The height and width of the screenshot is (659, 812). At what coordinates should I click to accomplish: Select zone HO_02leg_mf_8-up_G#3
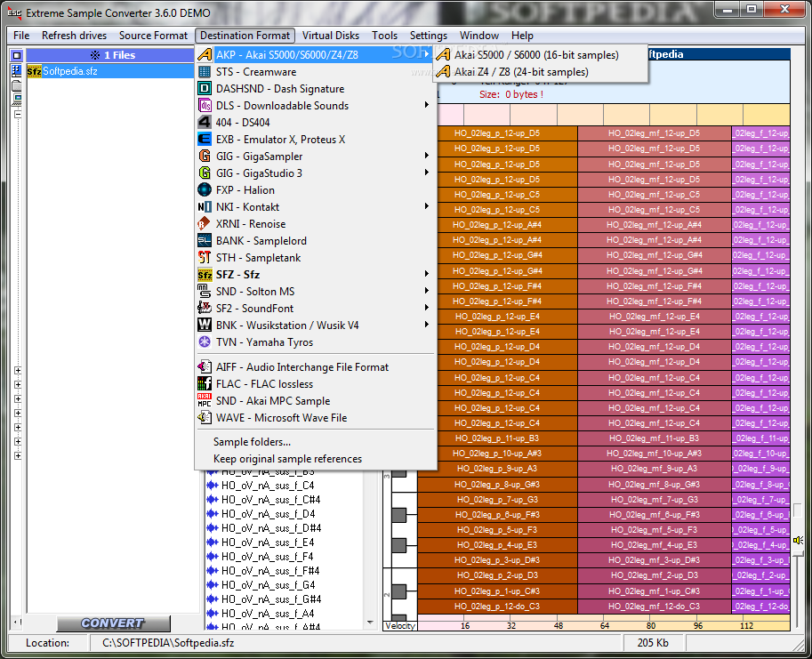point(654,485)
